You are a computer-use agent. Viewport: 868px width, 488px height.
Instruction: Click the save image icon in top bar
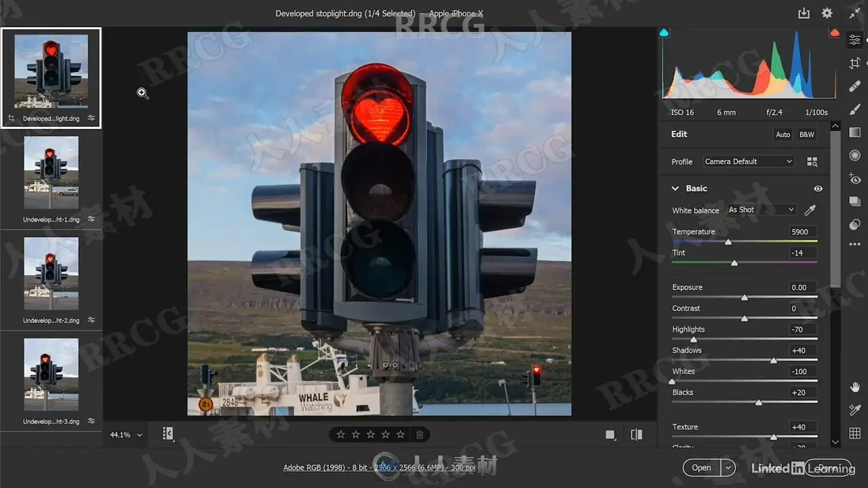tap(804, 13)
